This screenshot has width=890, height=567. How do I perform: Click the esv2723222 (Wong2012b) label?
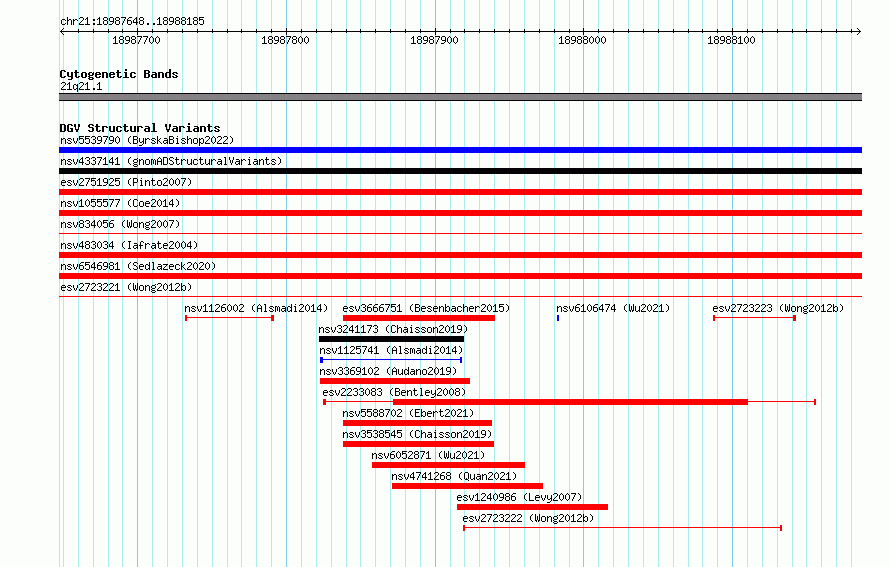tap(528, 518)
